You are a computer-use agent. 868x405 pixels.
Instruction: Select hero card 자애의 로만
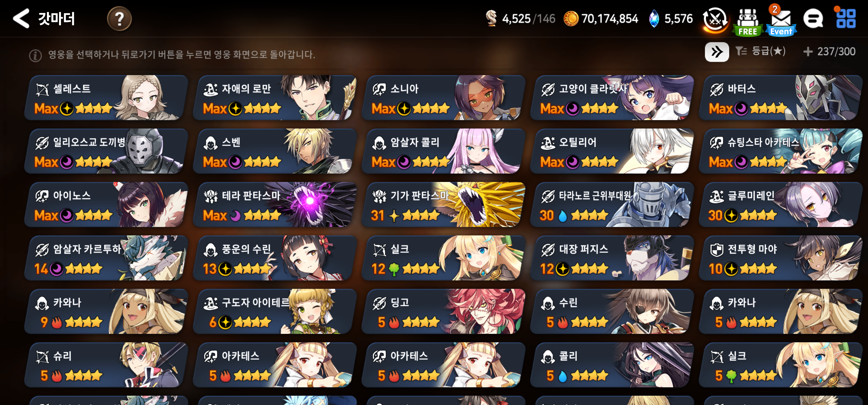(x=275, y=98)
